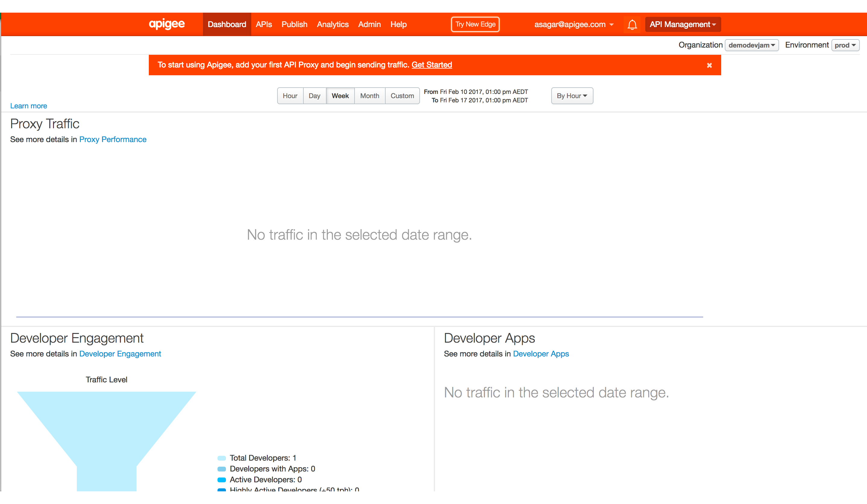Screen dimensions: 867x504
Task: Open the Get Started link
Action: [431, 65]
